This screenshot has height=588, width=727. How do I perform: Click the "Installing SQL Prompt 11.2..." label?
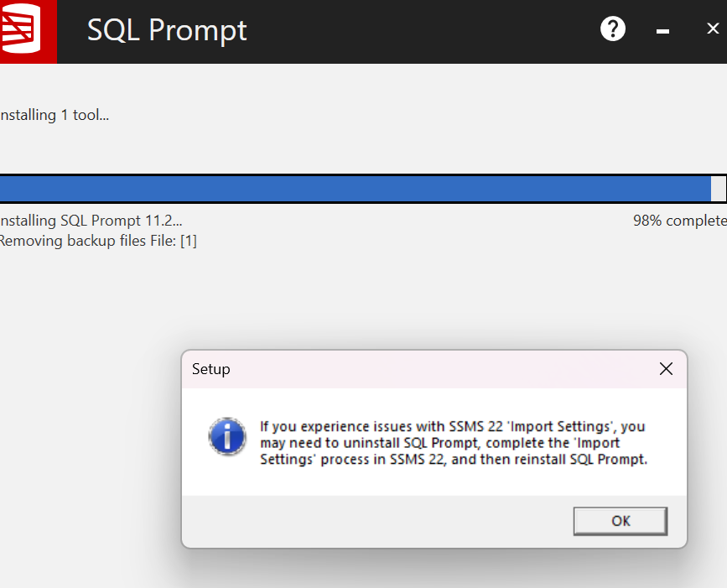tap(89, 221)
